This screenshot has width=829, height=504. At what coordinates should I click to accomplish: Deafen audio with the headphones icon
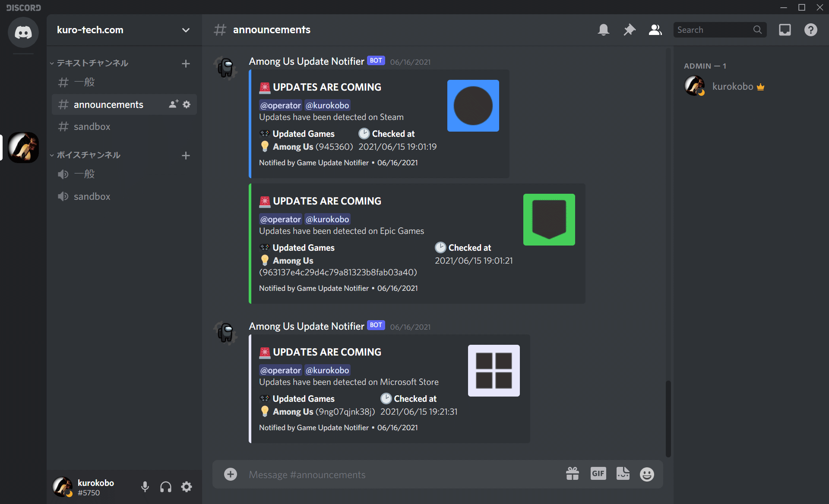click(165, 487)
